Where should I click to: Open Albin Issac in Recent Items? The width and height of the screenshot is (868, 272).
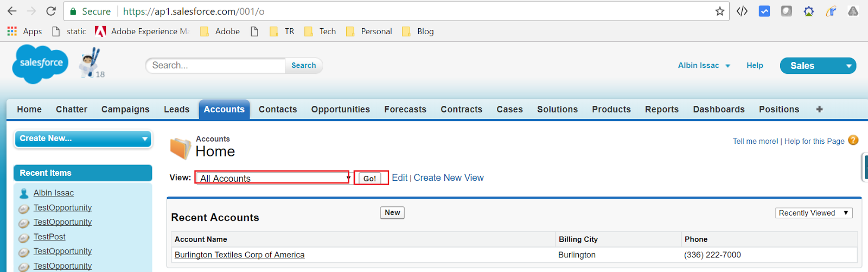tap(54, 193)
